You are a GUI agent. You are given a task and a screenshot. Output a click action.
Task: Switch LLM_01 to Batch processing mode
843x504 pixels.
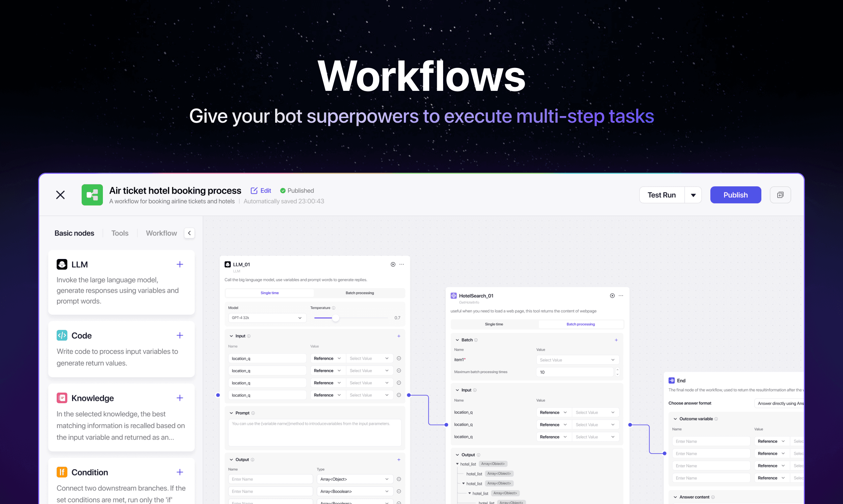click(x=360, y=293)
